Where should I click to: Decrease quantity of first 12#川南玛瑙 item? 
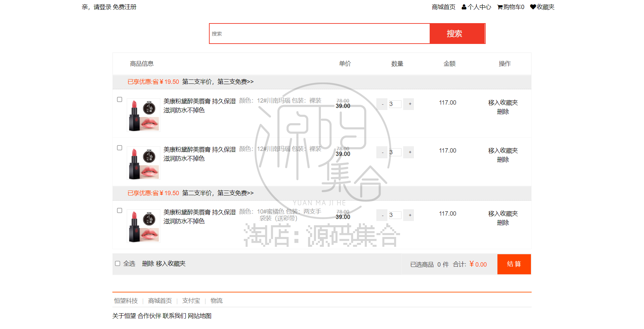click(382, 104)
